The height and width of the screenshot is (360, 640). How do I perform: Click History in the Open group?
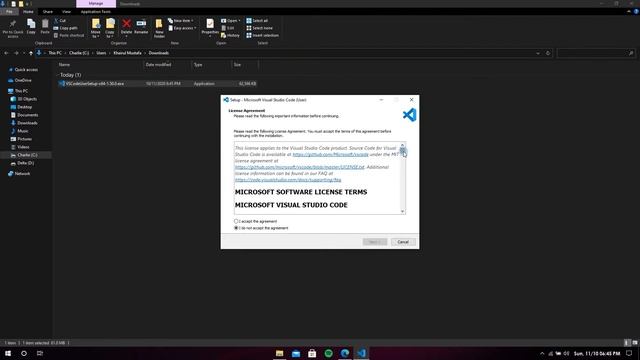[230, 36]
